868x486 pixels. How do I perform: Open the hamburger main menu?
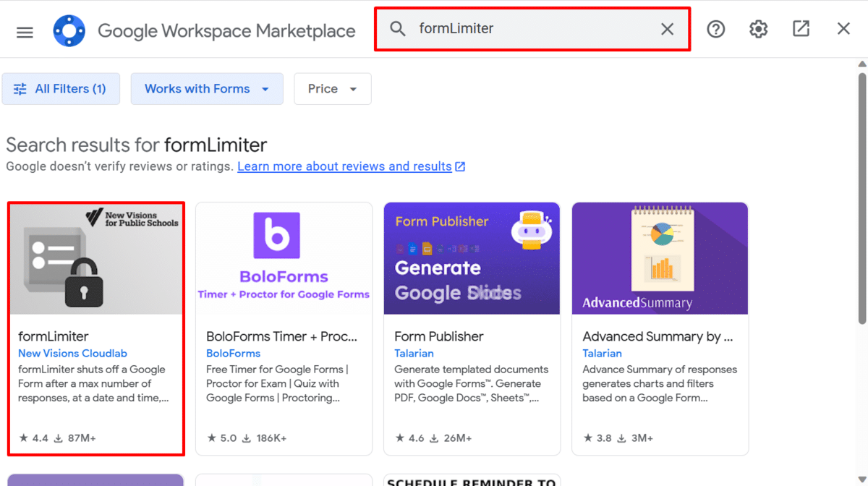tap(25, 32)
